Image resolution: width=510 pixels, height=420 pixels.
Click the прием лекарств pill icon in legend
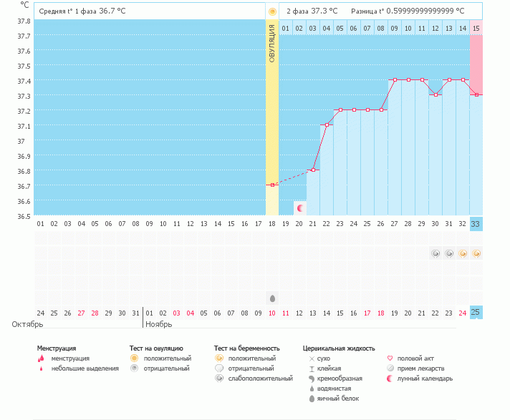390,368
